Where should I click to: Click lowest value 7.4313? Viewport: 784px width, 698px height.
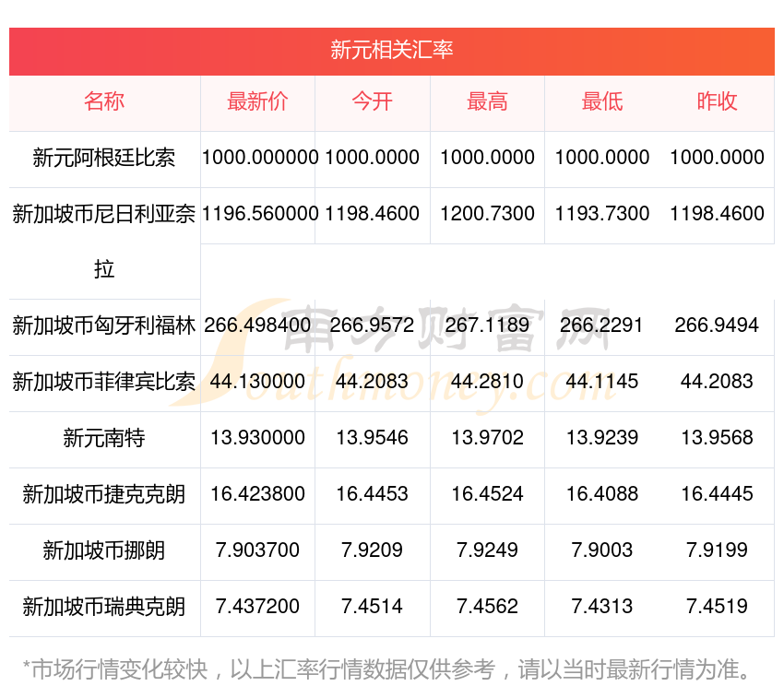pos(602,607)
